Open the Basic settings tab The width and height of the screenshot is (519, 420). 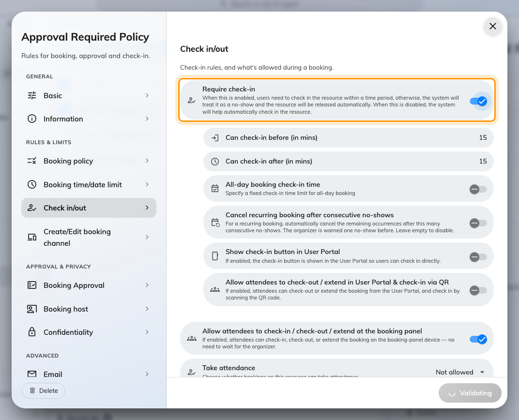pyautogui.click(x=89, y=96)
